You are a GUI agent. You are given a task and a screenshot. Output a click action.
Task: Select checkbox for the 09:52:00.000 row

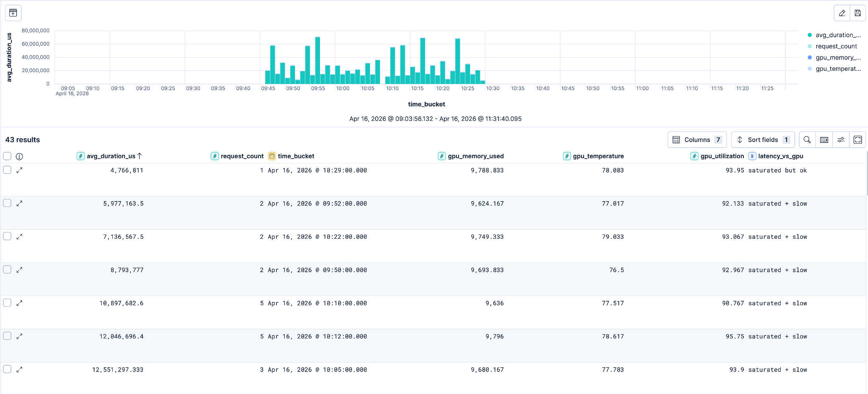coord(7,203)
